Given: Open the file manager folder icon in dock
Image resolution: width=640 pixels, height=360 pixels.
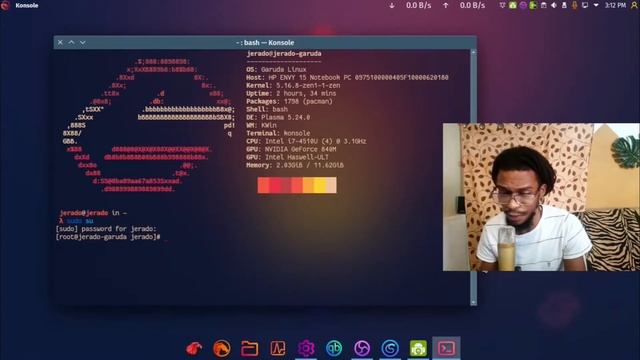Looking at the screenshot, I should (x=249, y=349).
